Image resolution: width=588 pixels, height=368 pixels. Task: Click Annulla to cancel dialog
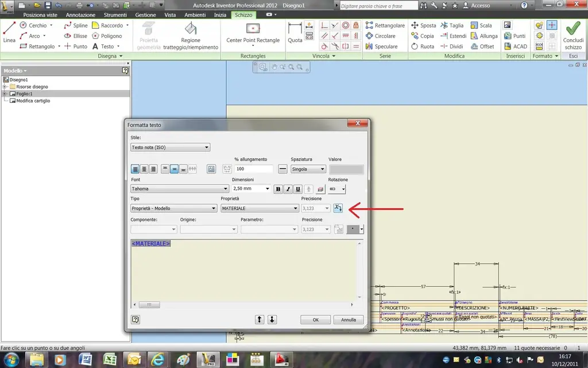[349, 320]
